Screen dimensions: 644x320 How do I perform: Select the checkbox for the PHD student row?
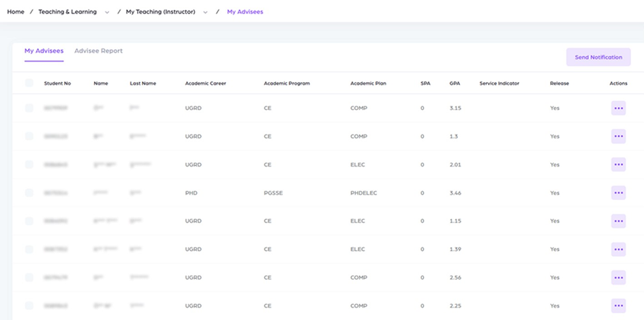pyautogui.click(x=29, y=193)
